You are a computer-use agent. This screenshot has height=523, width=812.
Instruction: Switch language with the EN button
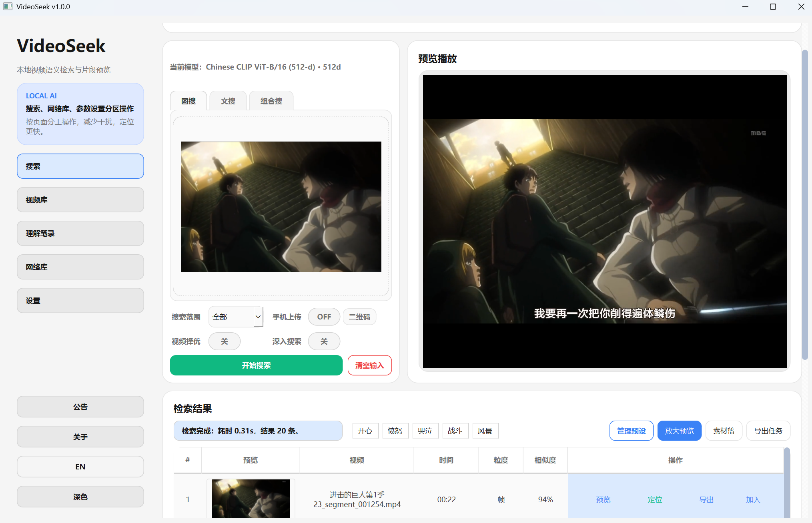80,467
